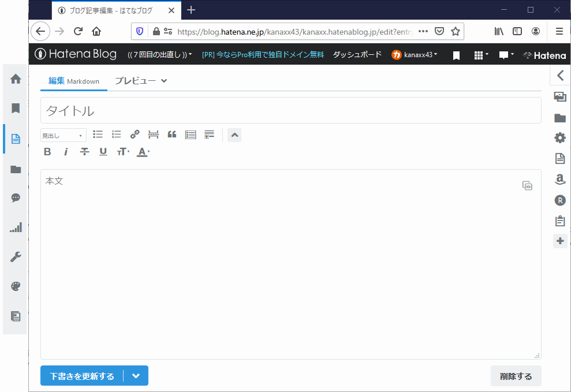571x392 pixels.
Task: Open the dropdown arrow beside 下書きを更新する
Action: click(x=136, y=376)
